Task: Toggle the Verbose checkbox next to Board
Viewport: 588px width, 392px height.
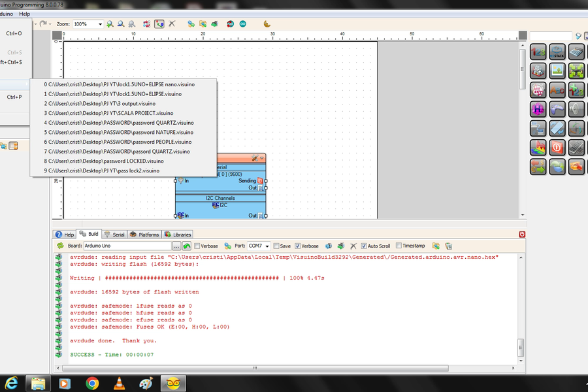Action: point(197,246)
